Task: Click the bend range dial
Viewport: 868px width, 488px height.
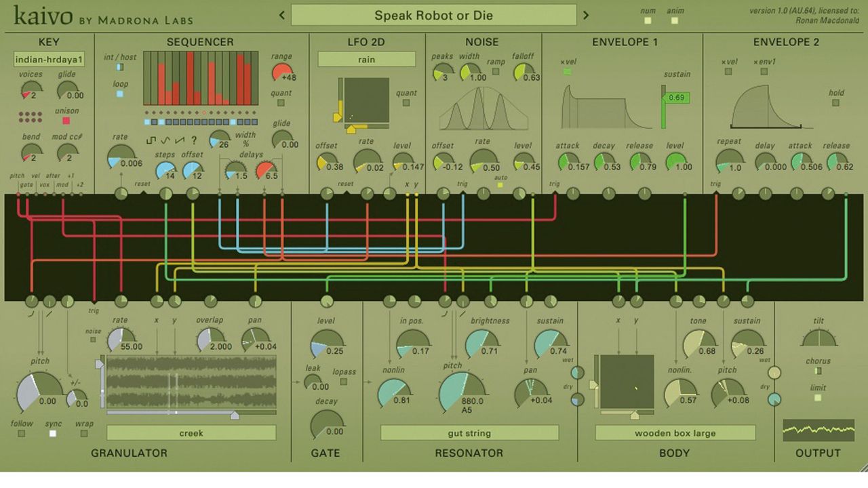Action: click(x=31, y=152)
